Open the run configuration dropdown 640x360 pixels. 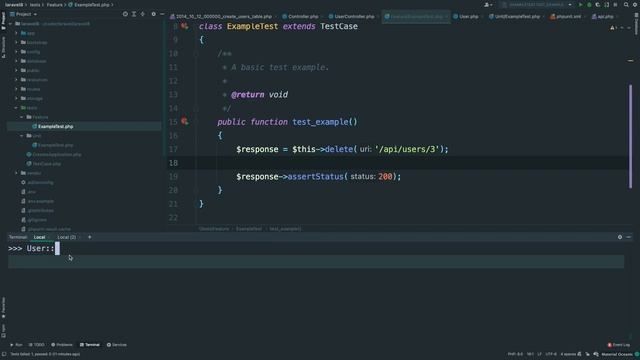(537, 4)
